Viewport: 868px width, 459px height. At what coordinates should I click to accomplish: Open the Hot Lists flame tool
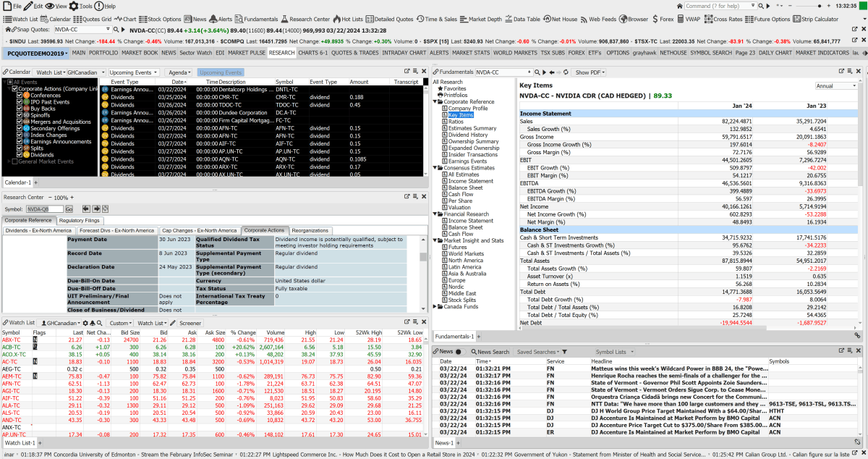pyautogui.click(x=349, y=19)
